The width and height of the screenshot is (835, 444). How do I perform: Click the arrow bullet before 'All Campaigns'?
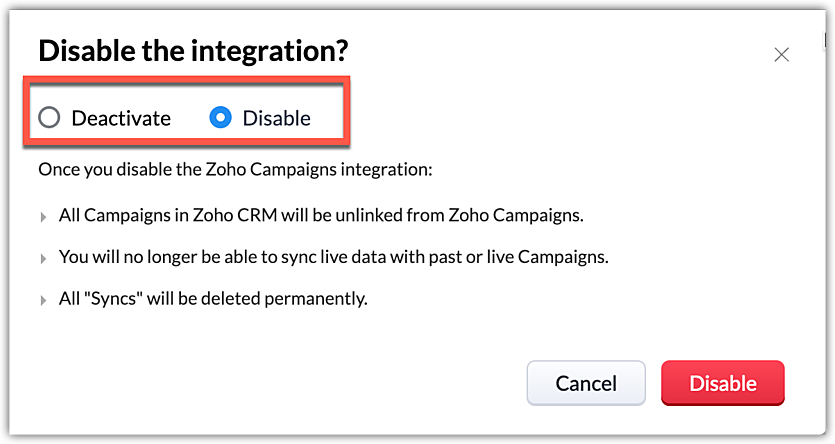43,217
